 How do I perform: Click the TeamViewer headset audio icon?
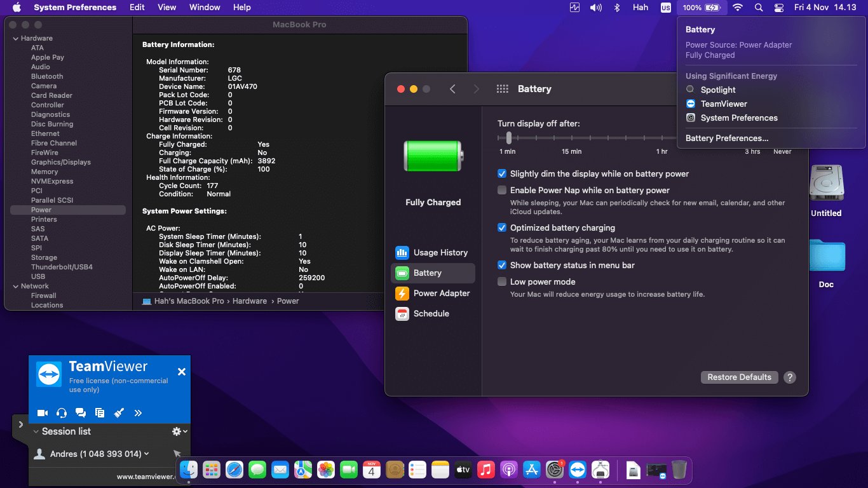[62, 413]
